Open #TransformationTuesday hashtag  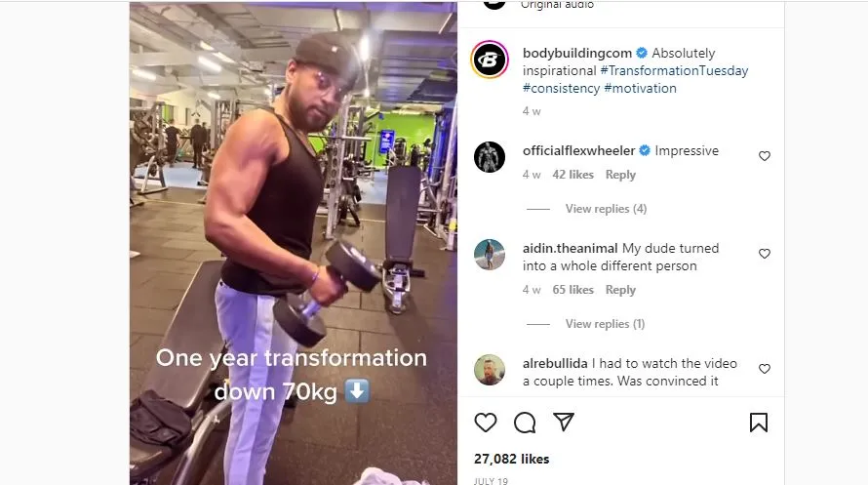(x=674, y=71)
